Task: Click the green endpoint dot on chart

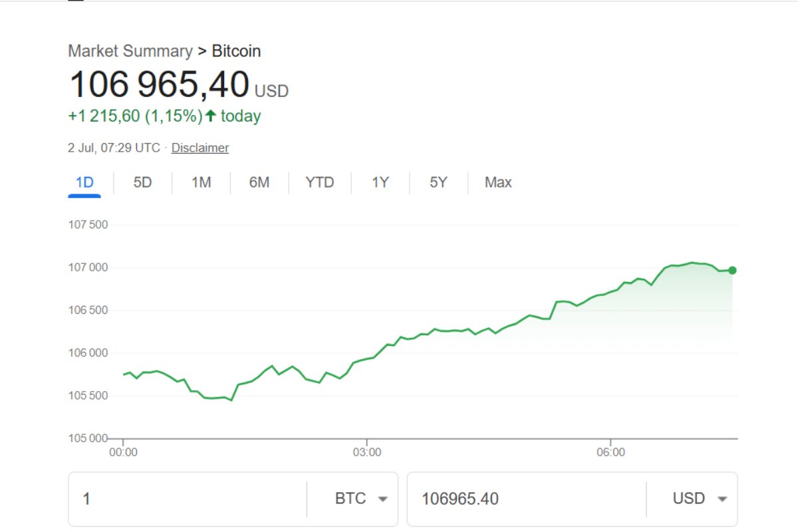Action: (732, 270)
